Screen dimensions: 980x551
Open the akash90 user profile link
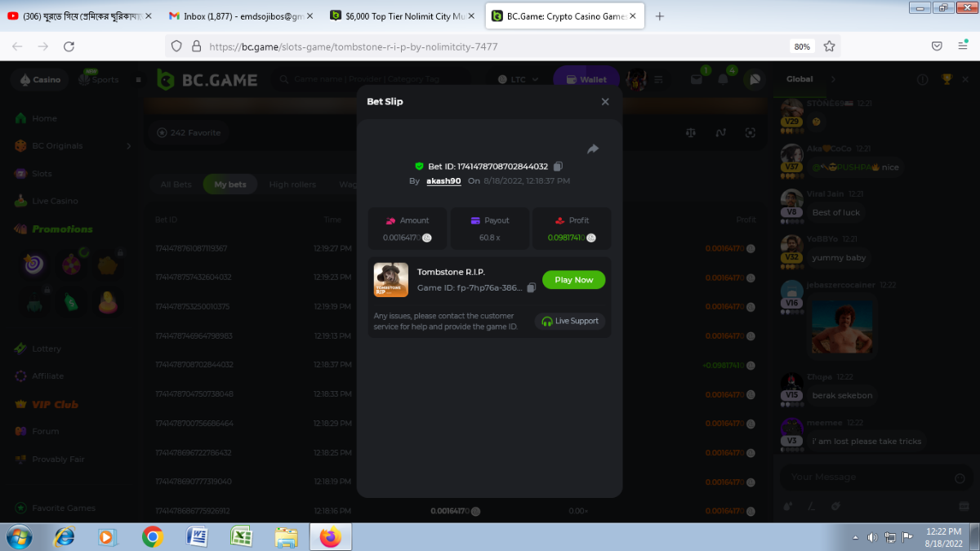[x=443, y=181]
